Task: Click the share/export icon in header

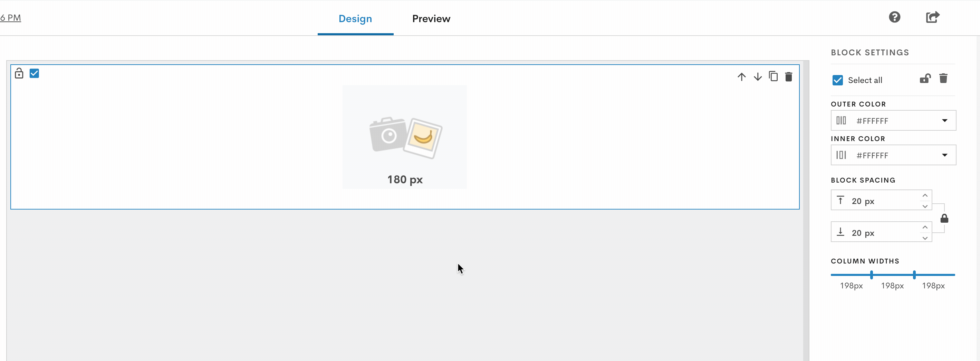Action: (x=932, y=17)
